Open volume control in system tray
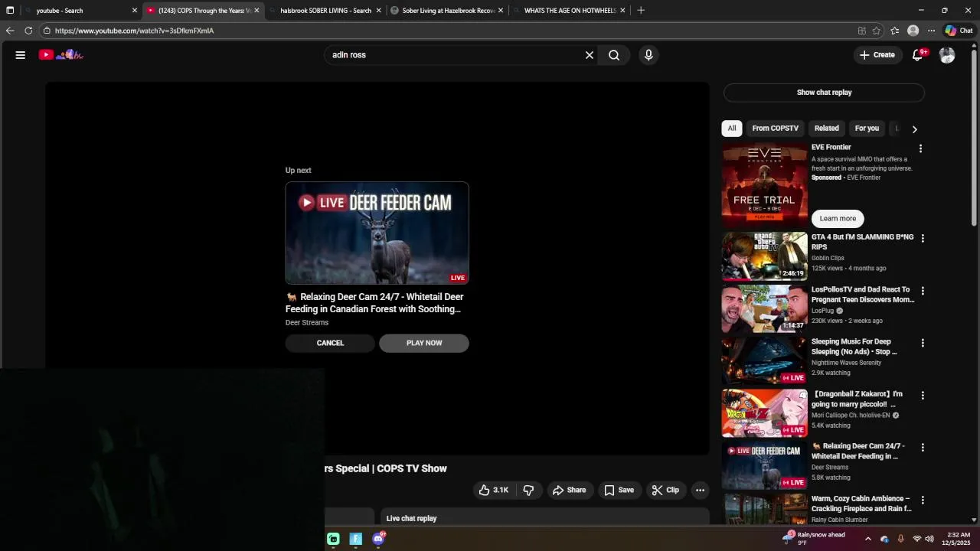 929,539
